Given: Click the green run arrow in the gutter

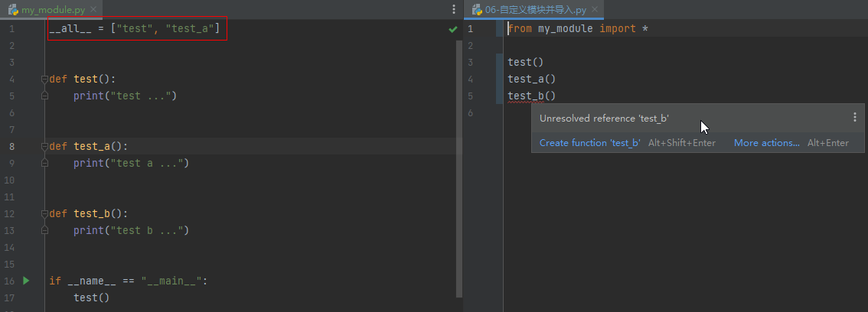Looking at the screenshot, I should (25, 281).
